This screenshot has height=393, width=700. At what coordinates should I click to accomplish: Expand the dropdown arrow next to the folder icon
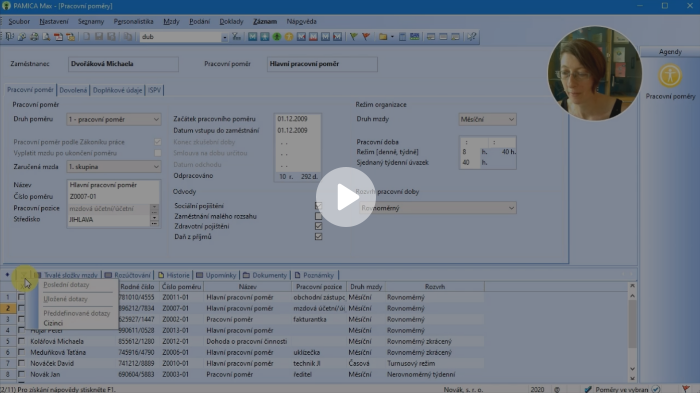392,37
